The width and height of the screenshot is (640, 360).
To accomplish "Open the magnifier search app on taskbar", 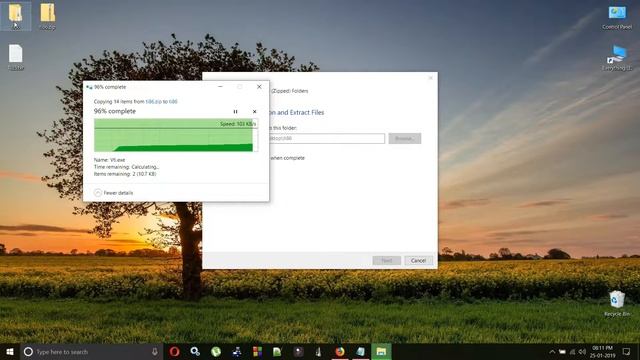I will [x=195, y=351].
